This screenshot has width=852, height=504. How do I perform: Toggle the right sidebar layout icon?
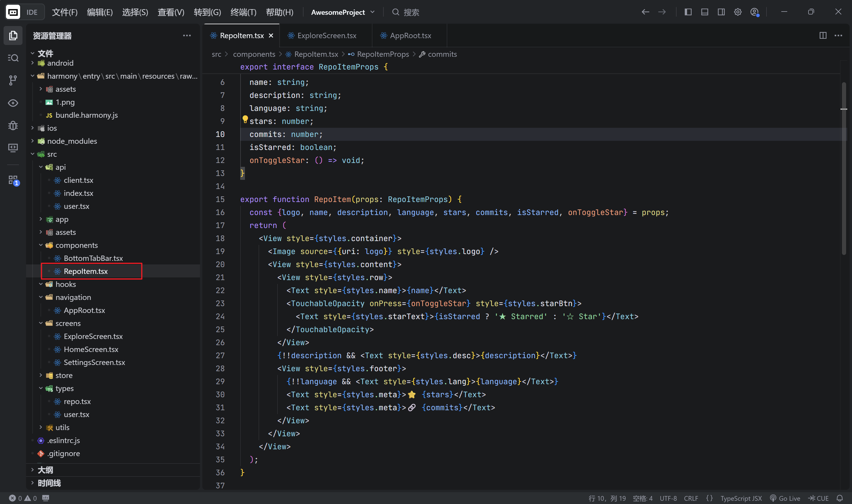(x=721, y=12)
